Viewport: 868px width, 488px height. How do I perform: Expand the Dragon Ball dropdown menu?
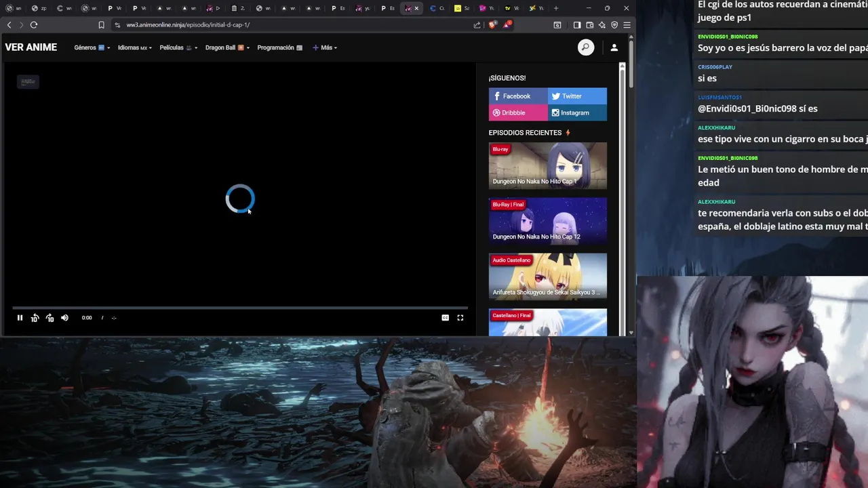(227, 47)
